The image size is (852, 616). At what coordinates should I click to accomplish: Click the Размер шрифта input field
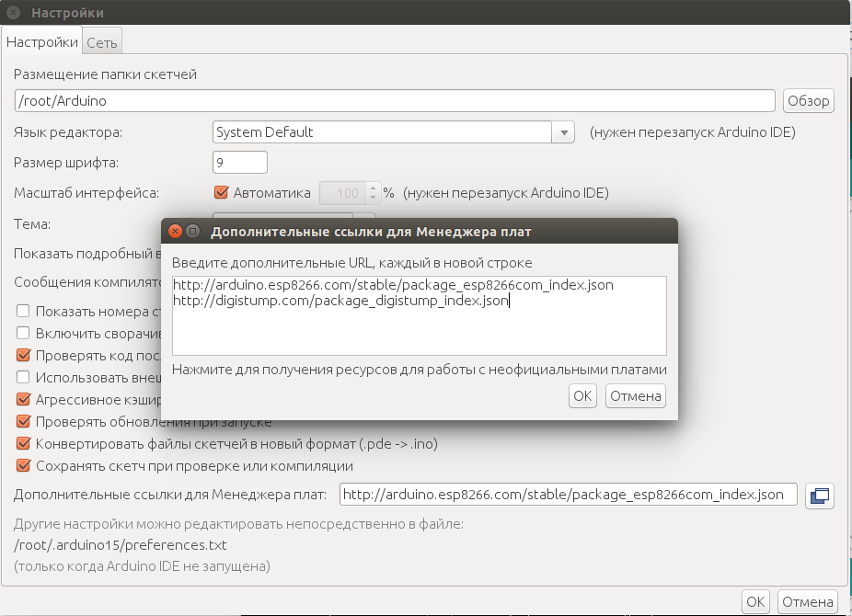pyautogui.click(x=239, y=163)
